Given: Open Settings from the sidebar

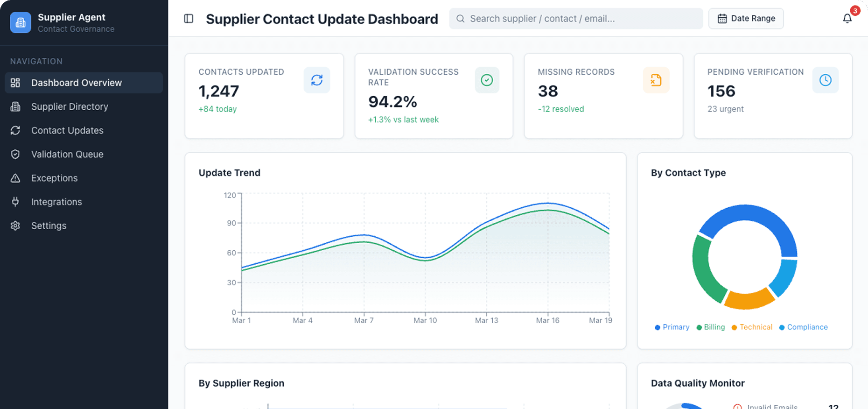Looking at the screenshot, I should [84, 226].
